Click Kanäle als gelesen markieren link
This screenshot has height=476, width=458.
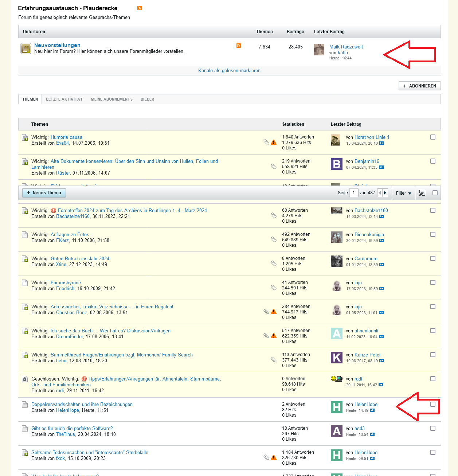click(x=229, y=71)
